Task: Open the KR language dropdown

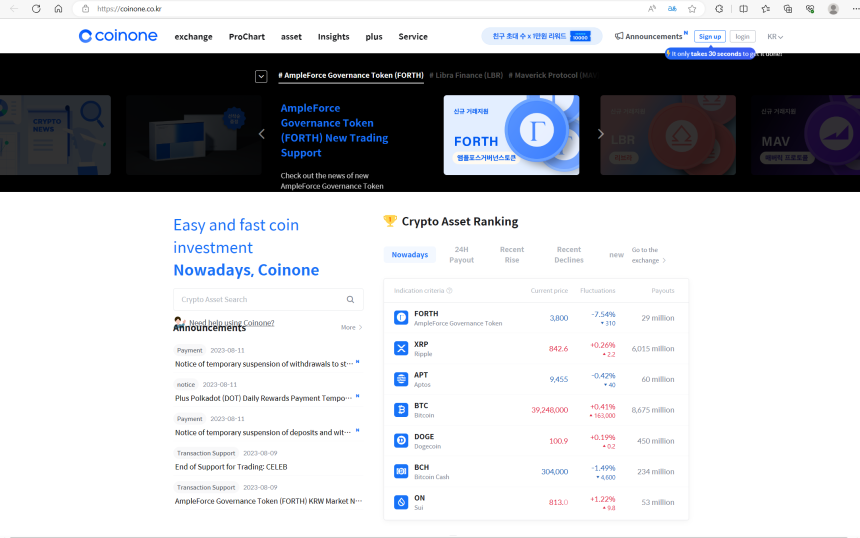Action: (774, 36)
